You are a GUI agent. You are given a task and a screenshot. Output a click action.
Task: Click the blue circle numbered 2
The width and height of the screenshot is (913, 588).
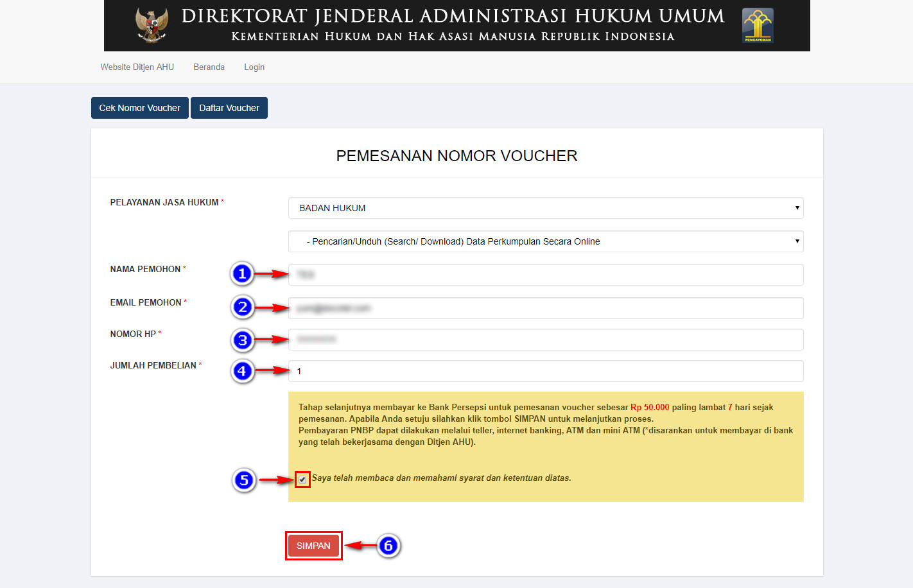pos(242,307)
